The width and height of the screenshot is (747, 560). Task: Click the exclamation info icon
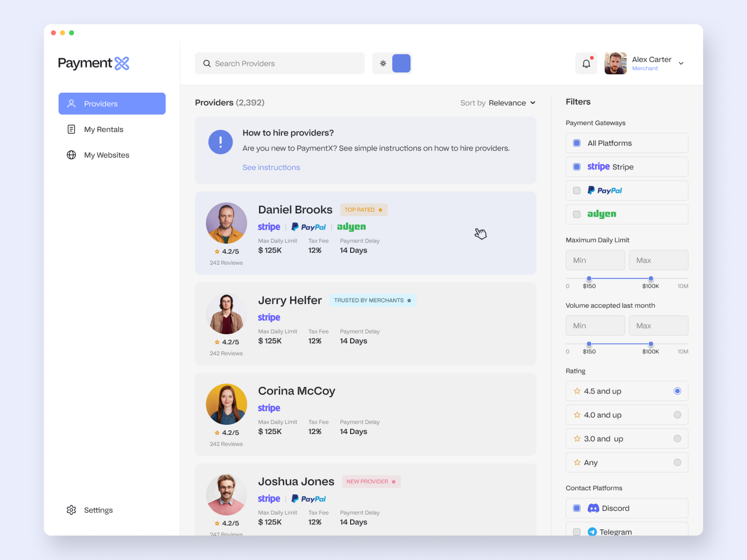[x=220, y=142]
